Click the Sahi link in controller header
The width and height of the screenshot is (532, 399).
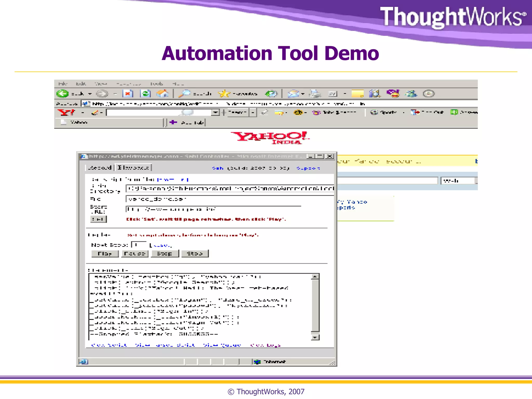pos(218,168)
